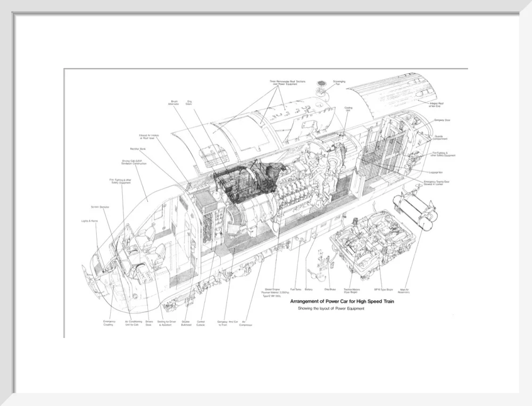Click the 'Rectifier Bank' label
Screen dimensions: 532x406
pyautogui.click(x=138, y=149)
